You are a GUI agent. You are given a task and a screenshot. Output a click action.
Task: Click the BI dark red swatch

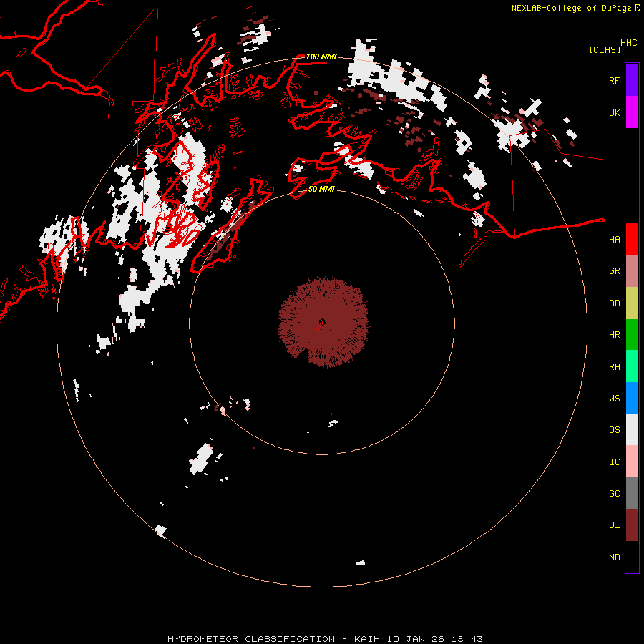632,525
